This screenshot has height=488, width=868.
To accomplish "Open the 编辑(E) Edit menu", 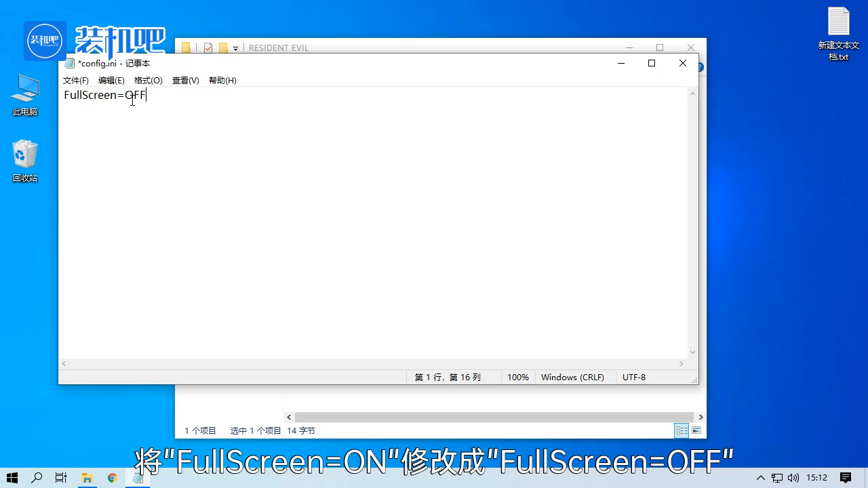I will tap(111, 80).
